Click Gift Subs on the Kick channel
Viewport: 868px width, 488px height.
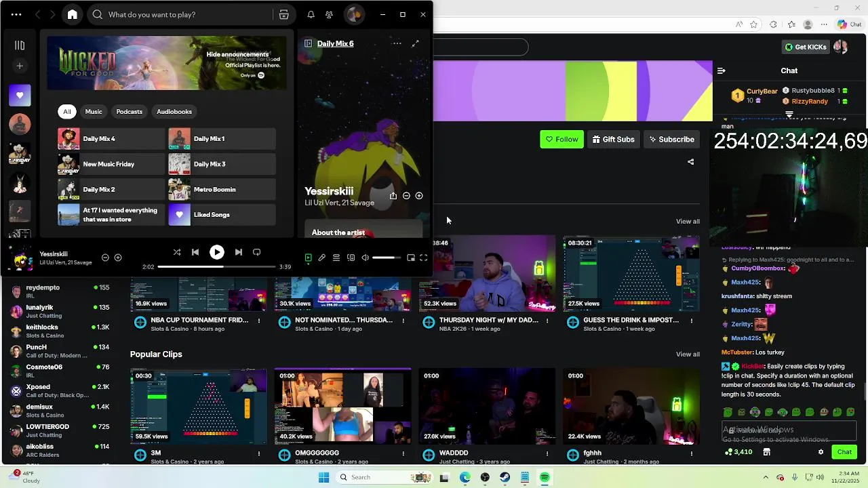(x=613, y=139)
